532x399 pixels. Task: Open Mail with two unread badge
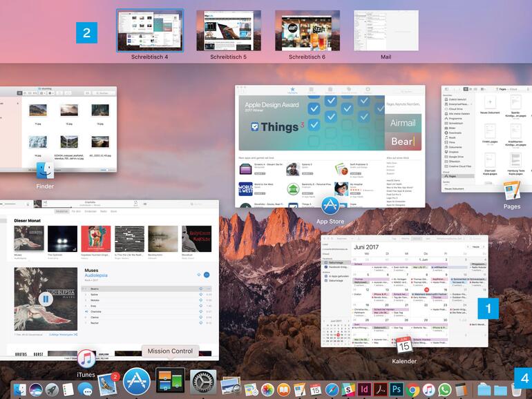[108, 385]
